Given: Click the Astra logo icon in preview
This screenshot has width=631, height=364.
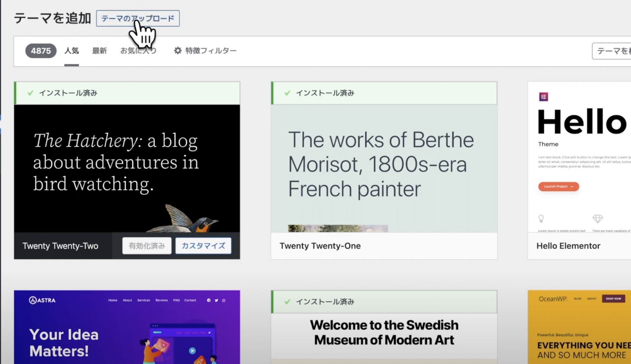Looking at the screenshot, I should [33, 300].
